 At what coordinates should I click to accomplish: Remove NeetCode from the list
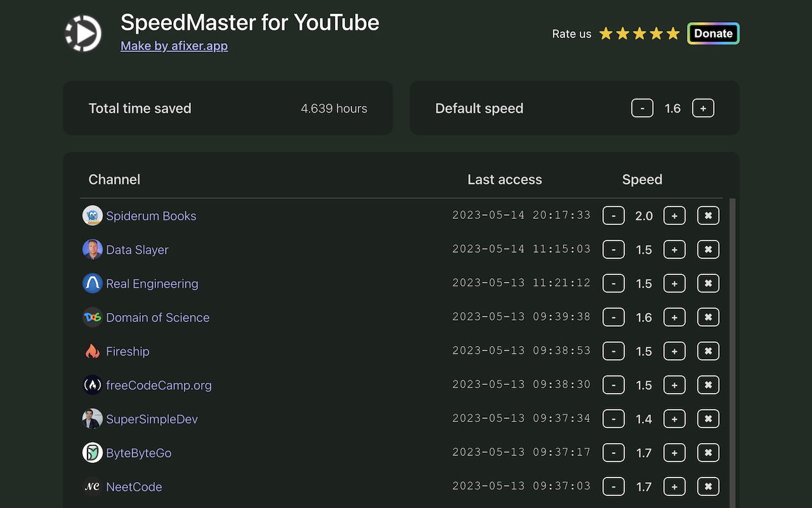[x=708, y=486]
